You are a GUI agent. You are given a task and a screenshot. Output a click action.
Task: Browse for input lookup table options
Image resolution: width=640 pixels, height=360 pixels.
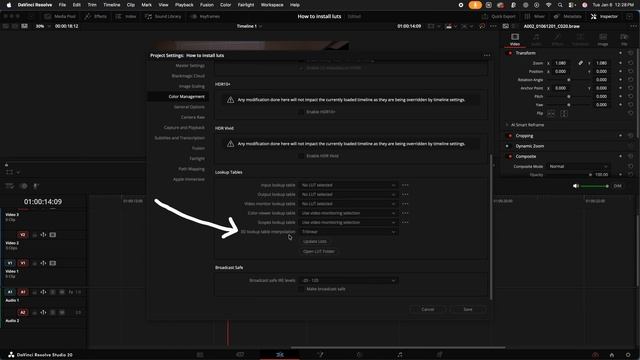click(405, 185)
